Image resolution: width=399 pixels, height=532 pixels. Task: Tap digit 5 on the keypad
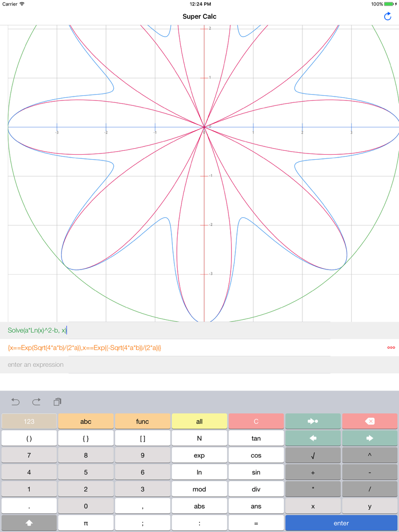[x=86, y=472]
